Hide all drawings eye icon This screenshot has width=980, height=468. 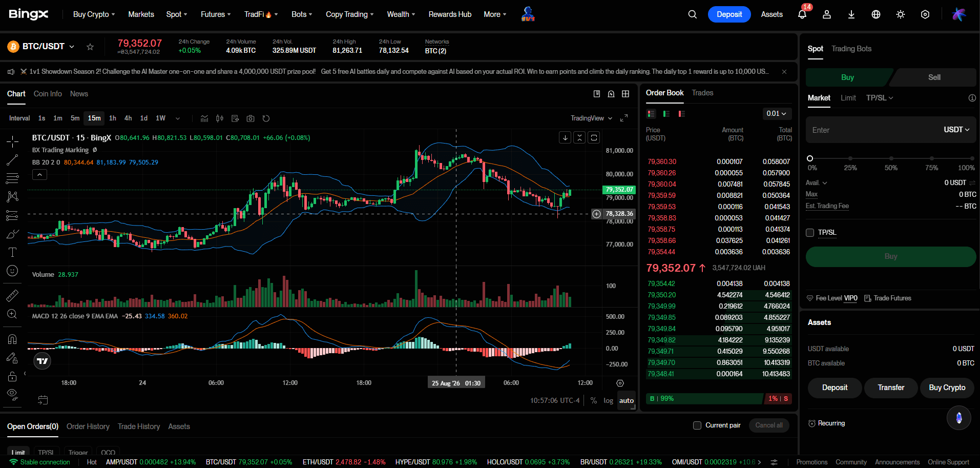(12, 394)
